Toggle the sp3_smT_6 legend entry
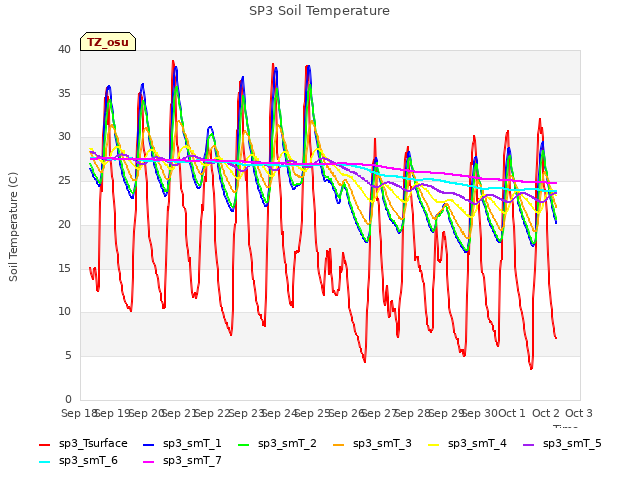The image size is (640, 480). (x=78, y=461)
